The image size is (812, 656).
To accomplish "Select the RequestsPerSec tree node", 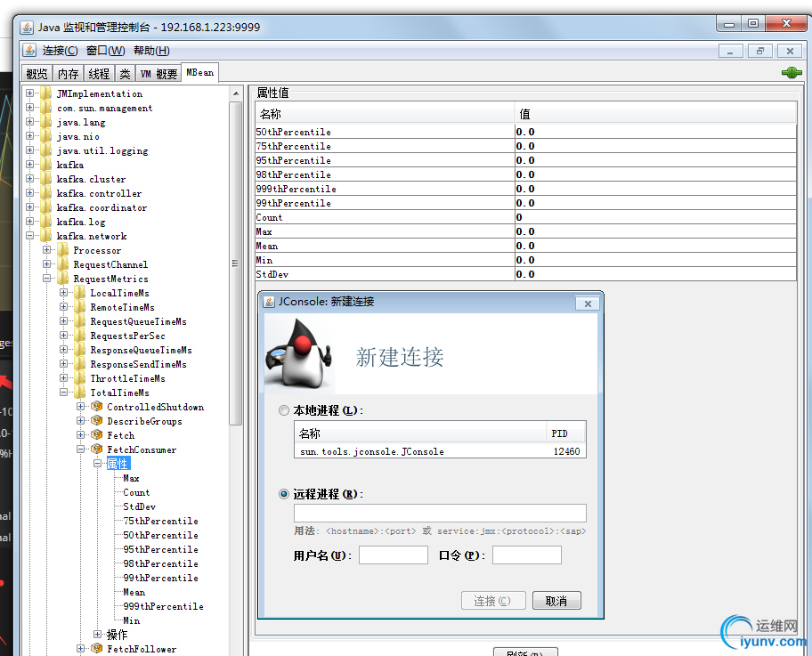I will pos(128,336).
